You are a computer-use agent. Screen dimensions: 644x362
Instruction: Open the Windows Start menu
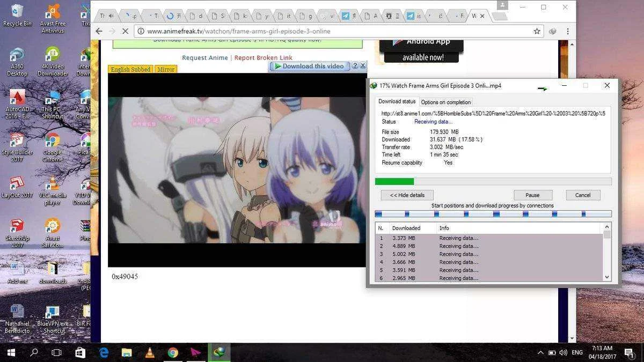pyautogui.click(x=11, y=352)
